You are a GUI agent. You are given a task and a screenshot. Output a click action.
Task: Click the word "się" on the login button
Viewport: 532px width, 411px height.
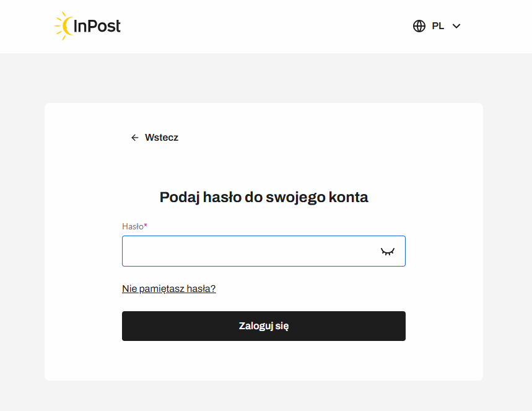click(281, 326)
